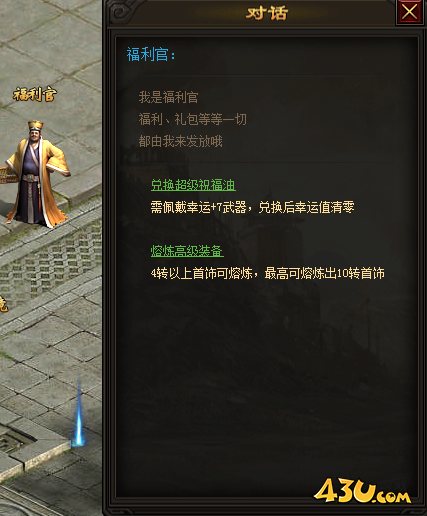Click the 43U.com watermark logo
The height and width of the screenshot is (516, 427).
[362, 491]
